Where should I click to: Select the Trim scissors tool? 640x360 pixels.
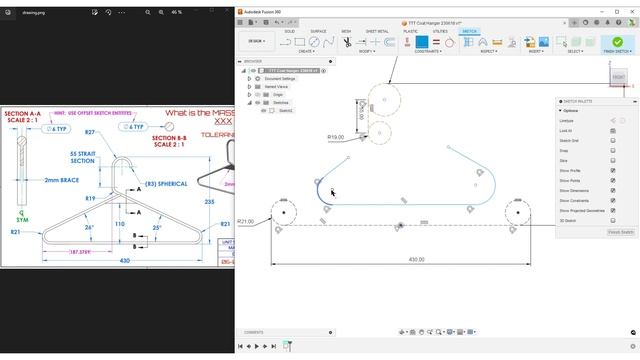tap(347, 42)
